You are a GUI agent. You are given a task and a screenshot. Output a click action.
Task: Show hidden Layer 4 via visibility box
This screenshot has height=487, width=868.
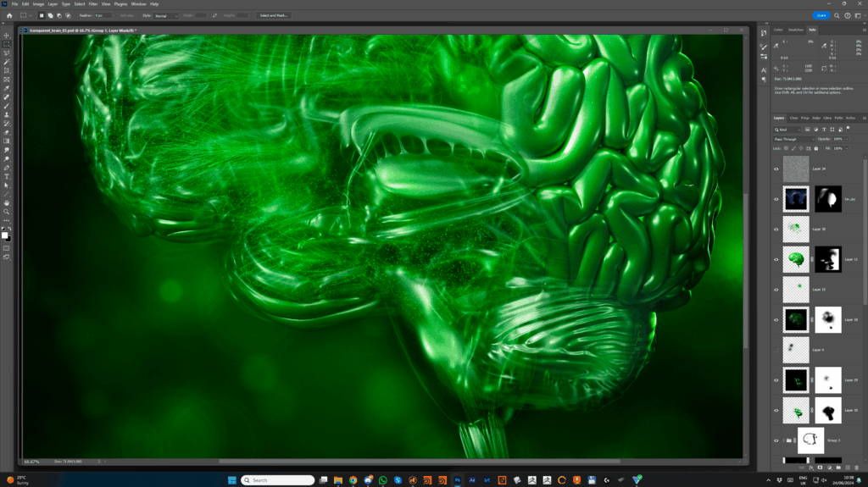tap(776, 350)
